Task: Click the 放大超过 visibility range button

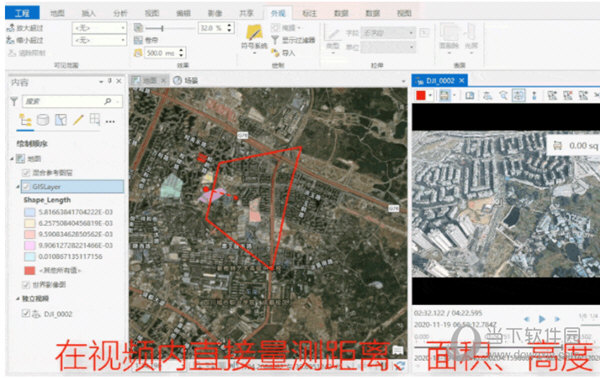Action: (x=25, y=28)
